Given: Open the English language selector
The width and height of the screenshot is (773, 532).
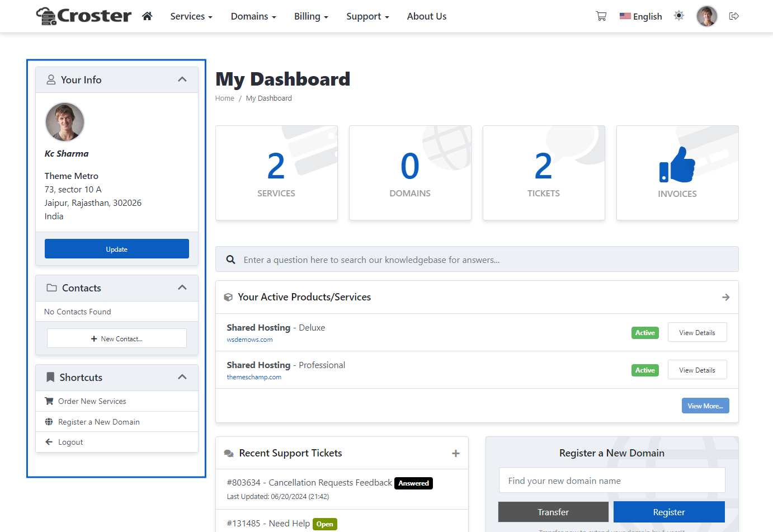Looking at the screenshot, I should 641,16.
